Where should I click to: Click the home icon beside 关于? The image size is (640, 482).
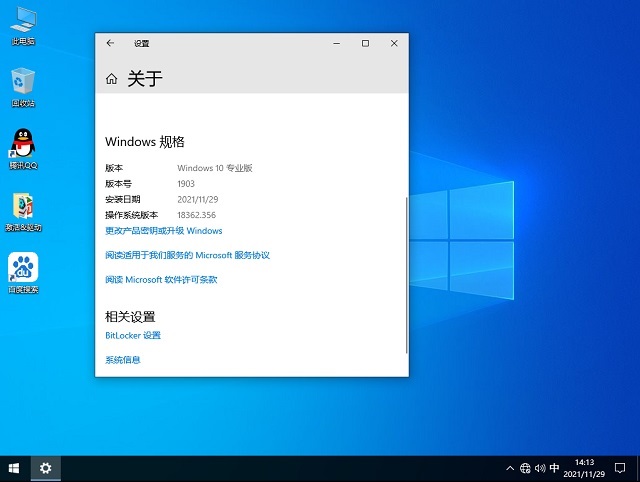111,79
